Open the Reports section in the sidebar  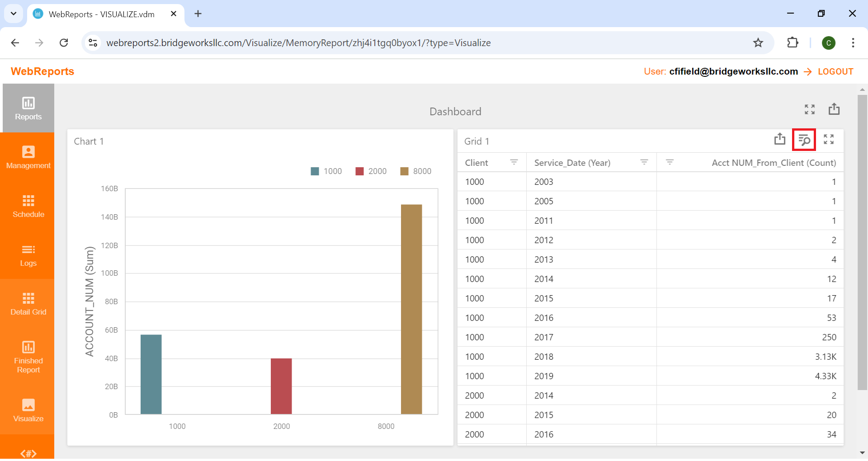point(28,108)
